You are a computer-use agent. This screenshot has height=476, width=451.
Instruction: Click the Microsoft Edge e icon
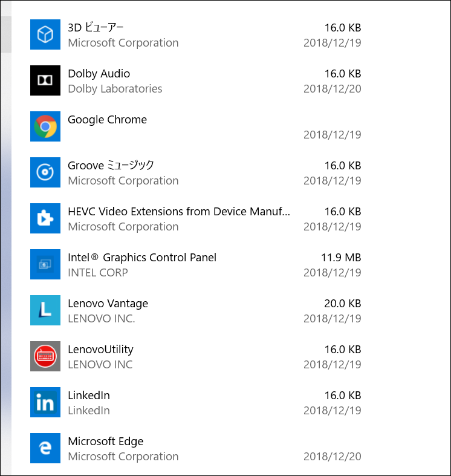pos(45,448)
